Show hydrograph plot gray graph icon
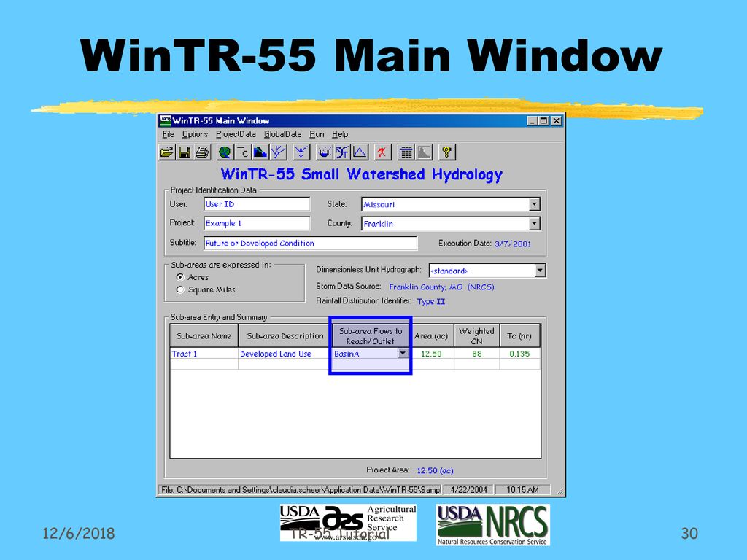The height and width of the screenshot is (560, 747). click(424, 152)
